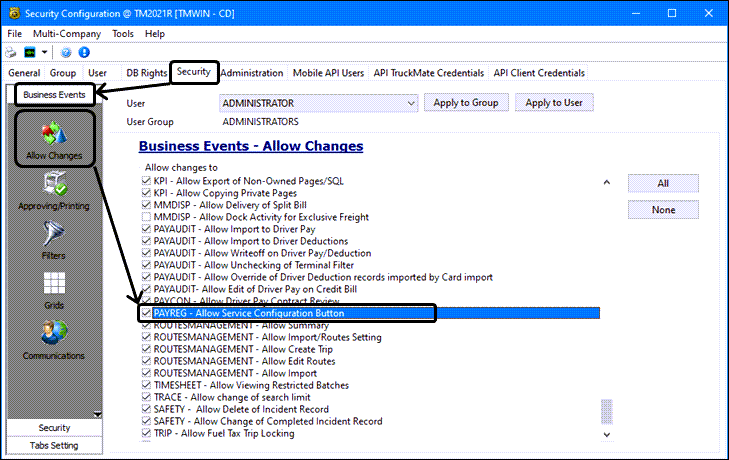Screen dimensions: 729x460
Task: Open the arrow next to the monitor icon
Action: 44,52
